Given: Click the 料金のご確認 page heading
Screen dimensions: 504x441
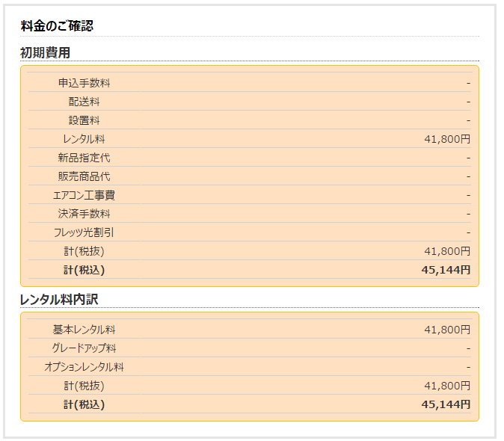Looking at the screenshot, I should pos(57,26).
